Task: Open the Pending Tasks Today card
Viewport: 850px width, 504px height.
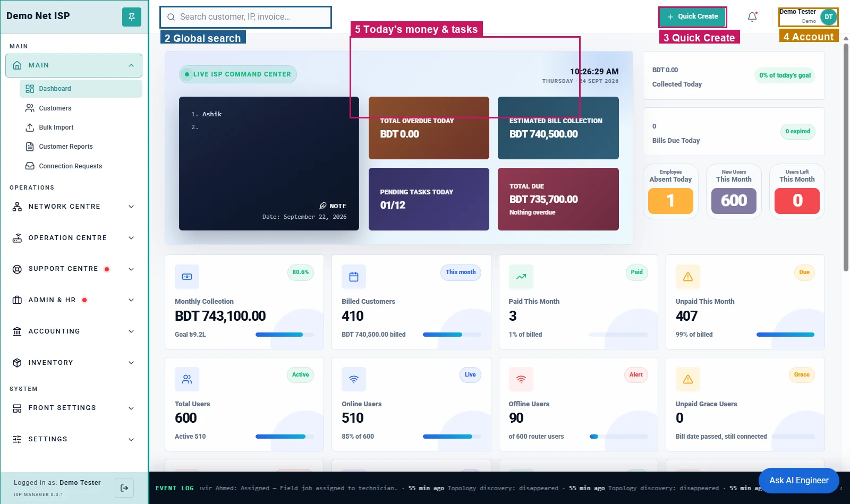Action: click(429, 199)
